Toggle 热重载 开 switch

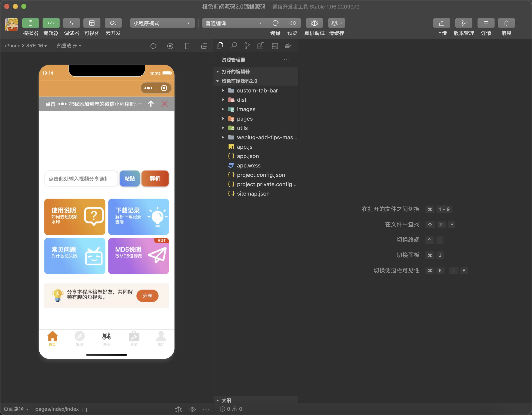[x=69, y=45]
